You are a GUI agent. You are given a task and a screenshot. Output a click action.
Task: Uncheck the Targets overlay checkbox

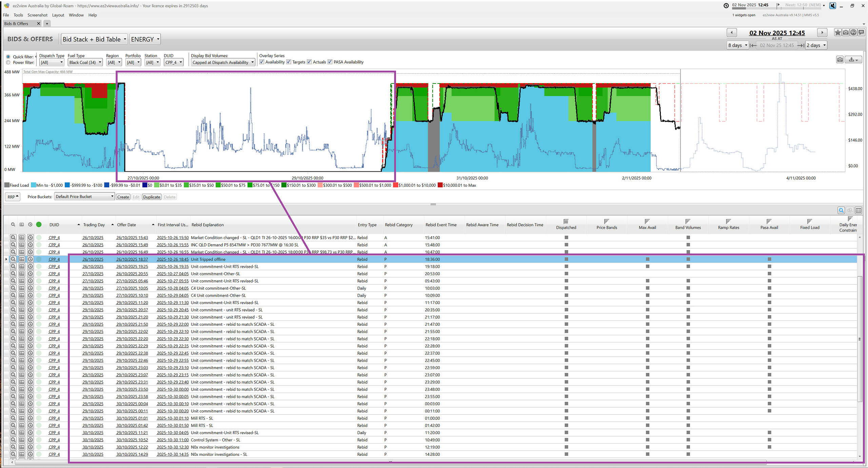click(289, 62)
